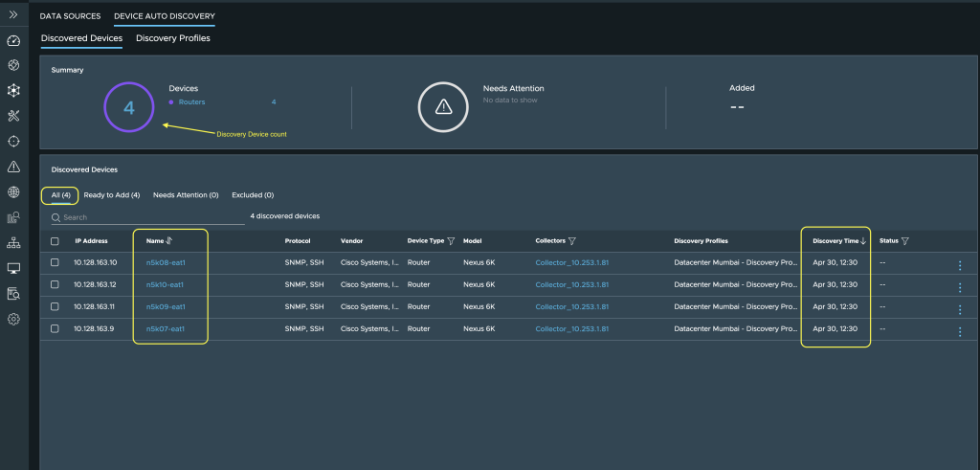Open the tools wrench icon in sidebar
This screenshot has width=980, height=470.
13,116
